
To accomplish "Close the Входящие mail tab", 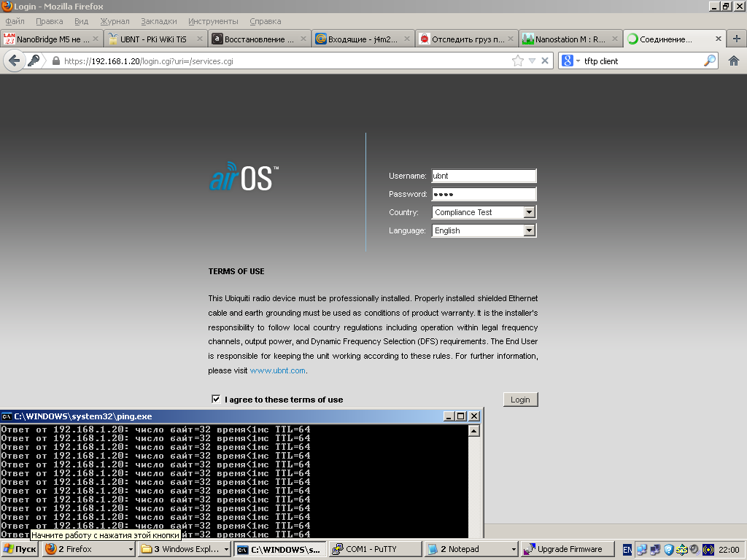I will 407,39.
